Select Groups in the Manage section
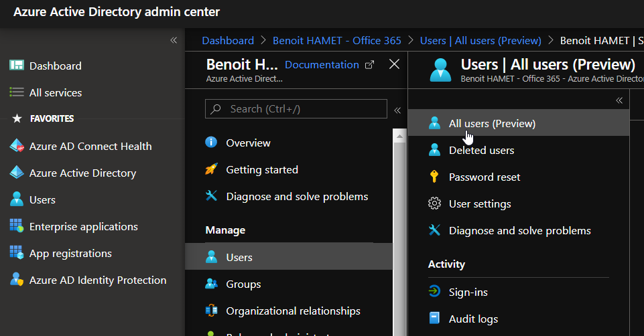The image size is (644, 336). click(243, 284)
